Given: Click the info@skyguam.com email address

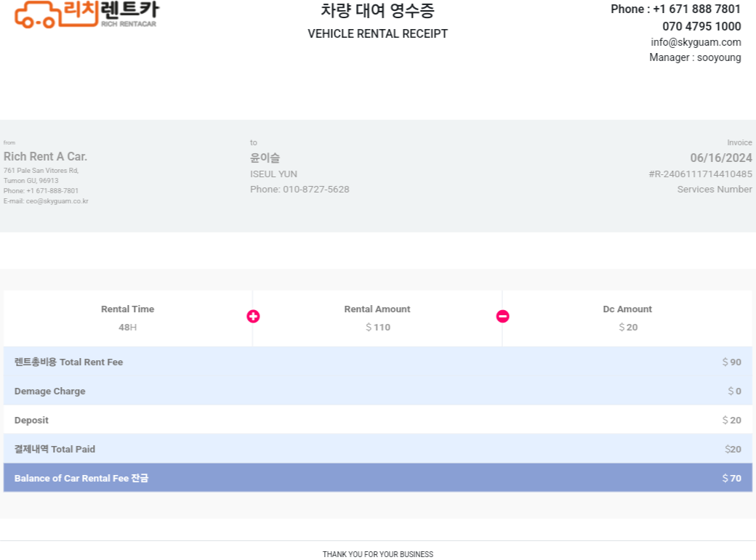Looking at the screenshot, I should pos(696,42).
